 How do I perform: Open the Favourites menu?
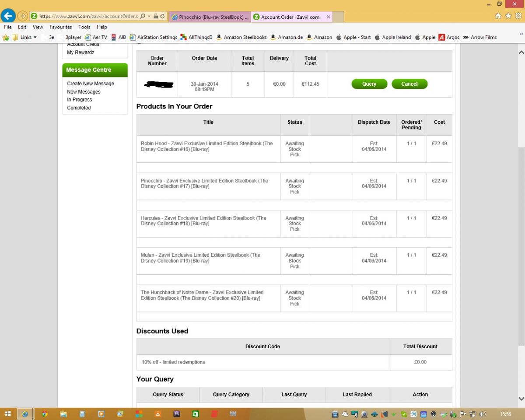coord(61,27)
